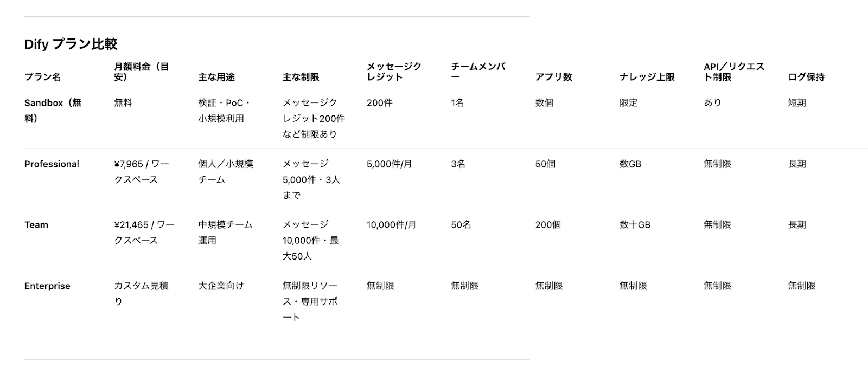Click the 'メッセージクレジット' column header

click(x=394, y=72)
